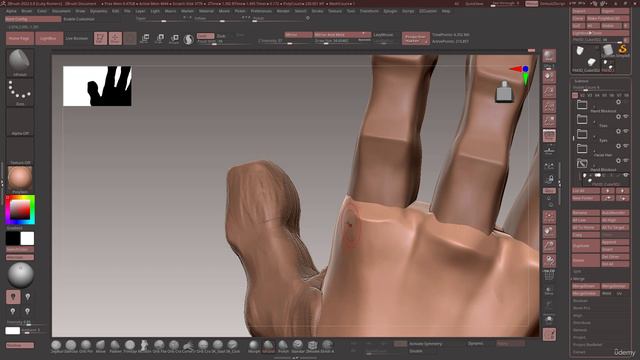Screen dimensions: 640x360
Task: Pick a color in the color picker square
Action: pos(20,210)
